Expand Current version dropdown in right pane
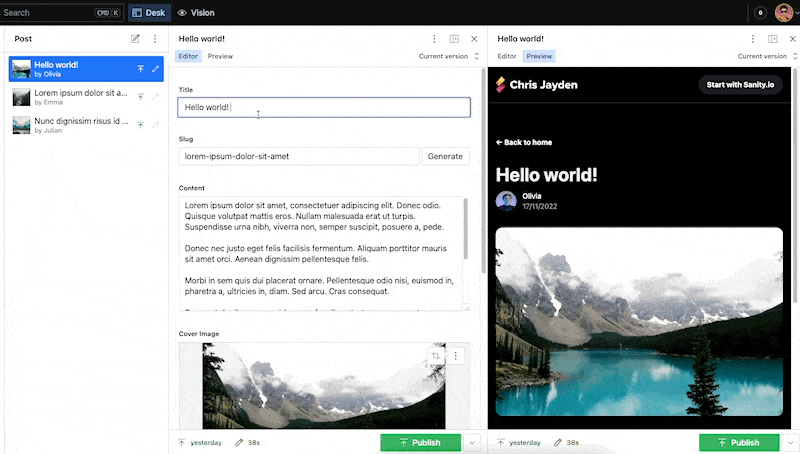 pyautogui.click(x=768, y=56)
